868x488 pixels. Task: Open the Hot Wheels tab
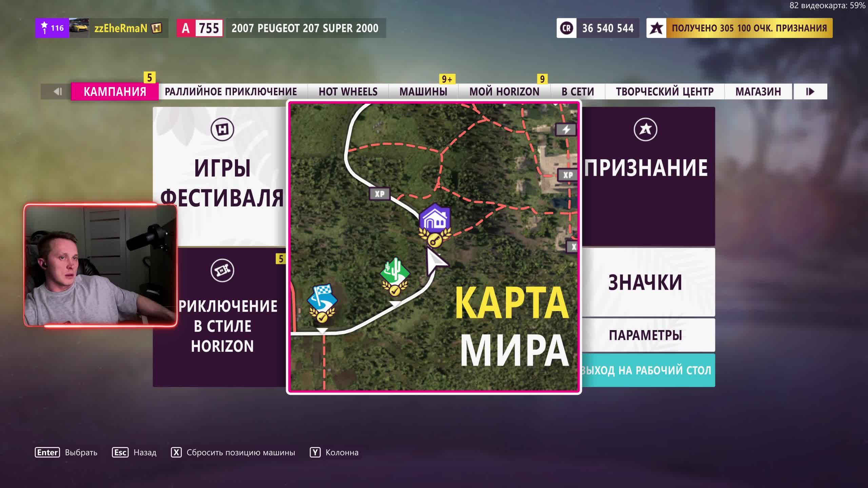pyautogui.click(x=348, y=91)
